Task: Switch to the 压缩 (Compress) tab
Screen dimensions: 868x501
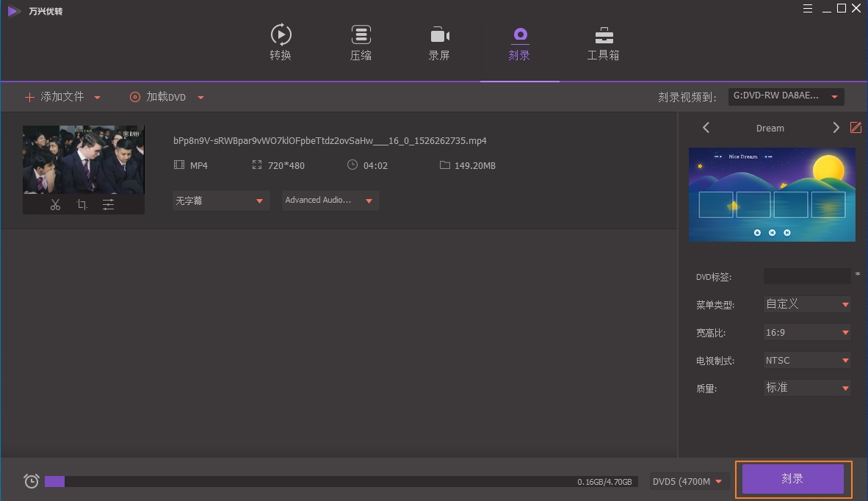Action: click(x=361, y=43)
